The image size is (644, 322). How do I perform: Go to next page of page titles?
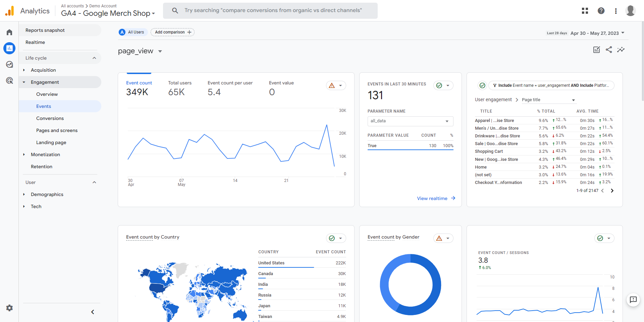point(612,191)
